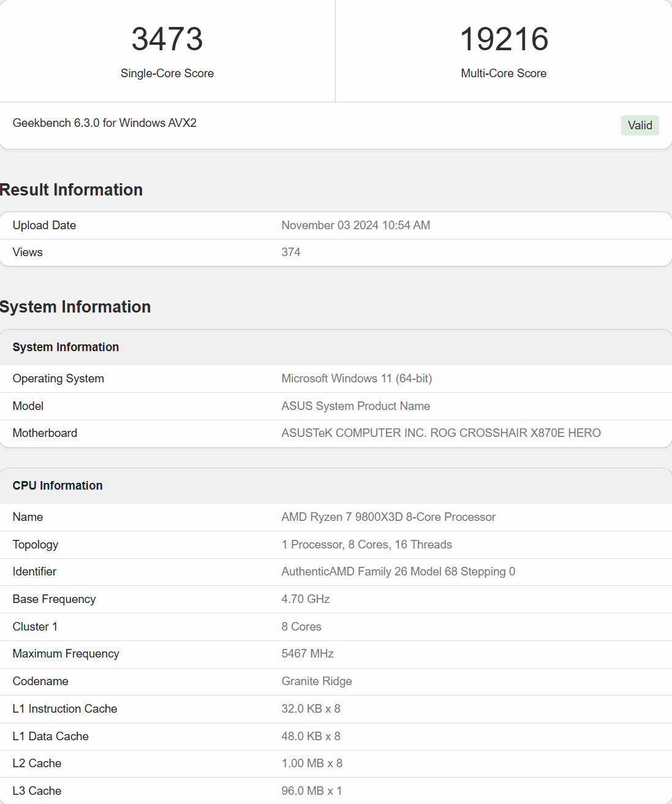Click the Geekbench 6.3.0 version text
Screen dimensions: 672x804
(x=105, y=123)
